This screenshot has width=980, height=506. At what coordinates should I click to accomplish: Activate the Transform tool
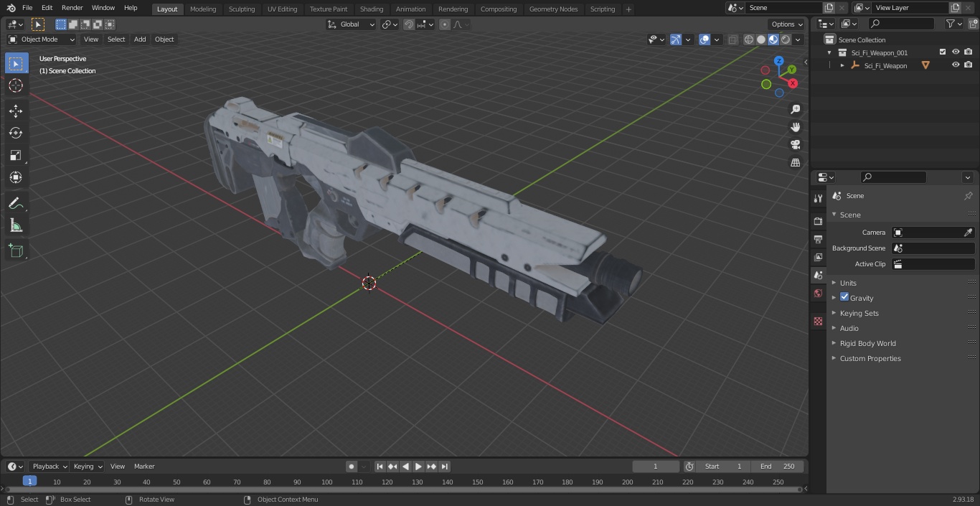click(16, 177)
